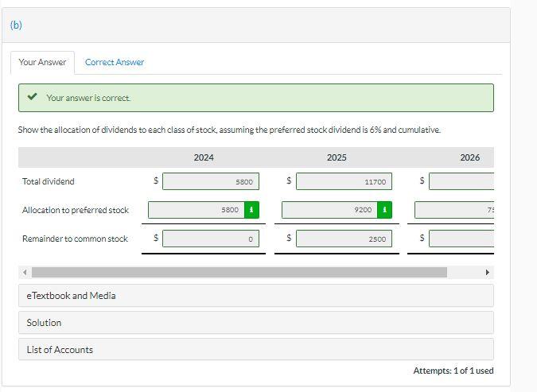Click 'Your answer is correct.' message
This screenshot has width=537, height=392.
[88, 98]
